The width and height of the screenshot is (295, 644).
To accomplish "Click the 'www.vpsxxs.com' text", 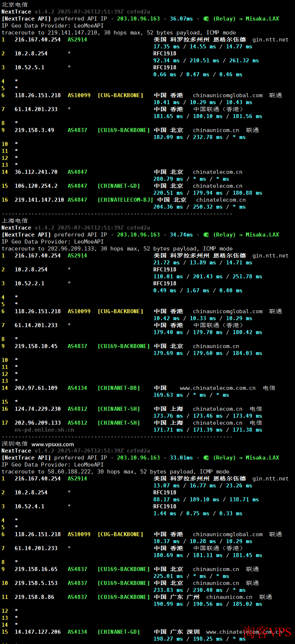I will point(52,444).
